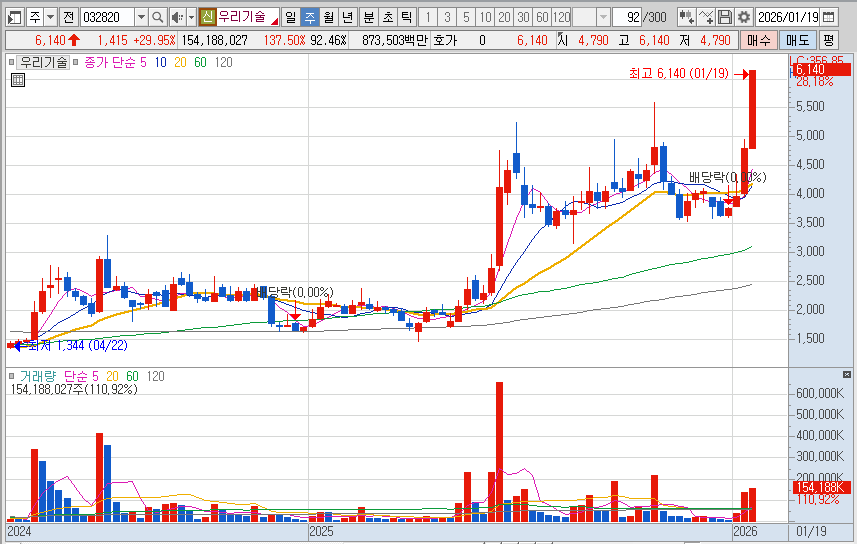
Task: Select the 주 weekly period button
Action: [x=309, y=17]
